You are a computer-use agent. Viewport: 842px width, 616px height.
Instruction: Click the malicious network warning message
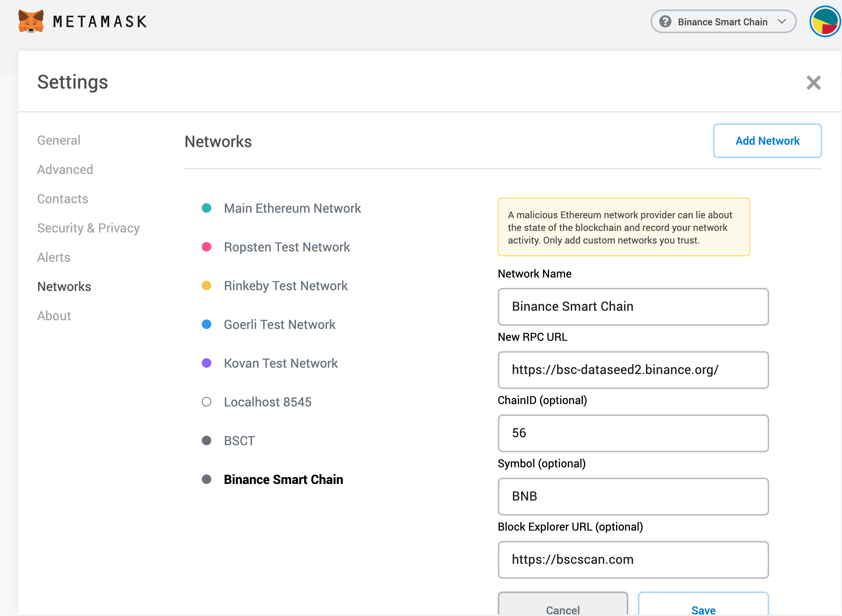tap(624, 227)
